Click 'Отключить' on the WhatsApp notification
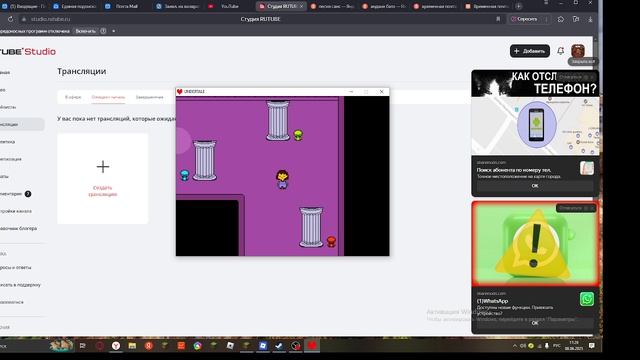Viewport: 640px width, 360px height. click(x=570, y=208)
